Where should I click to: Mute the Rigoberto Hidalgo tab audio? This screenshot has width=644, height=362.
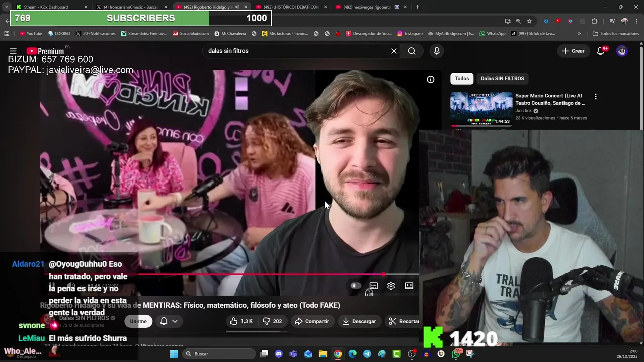(237, 7)
